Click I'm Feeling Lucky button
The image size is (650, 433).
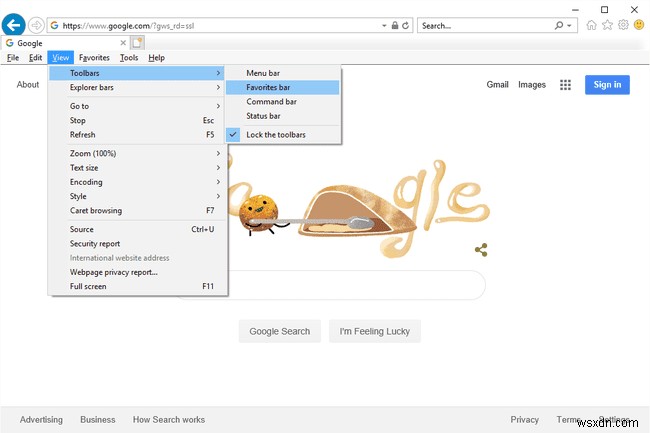[375, 331]
